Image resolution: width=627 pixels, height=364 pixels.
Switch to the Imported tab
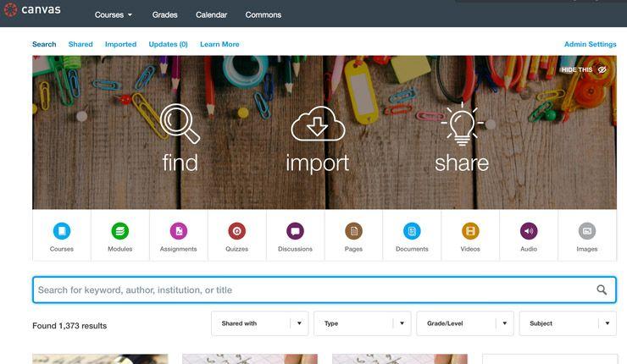[120, 44]
